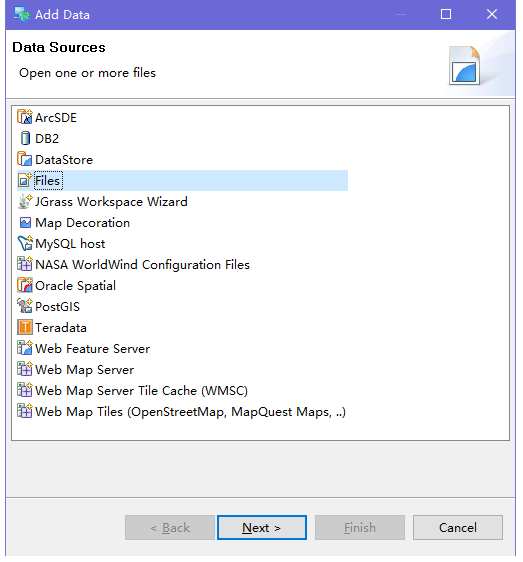Viewport: 523px width, 562px height.
Task: Choose the DataStore icon in list
Action: click(x=25, y=159)
